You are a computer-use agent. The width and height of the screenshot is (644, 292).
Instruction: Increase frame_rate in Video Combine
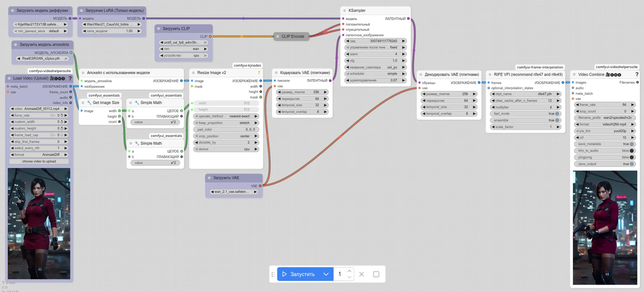[633, 105]
